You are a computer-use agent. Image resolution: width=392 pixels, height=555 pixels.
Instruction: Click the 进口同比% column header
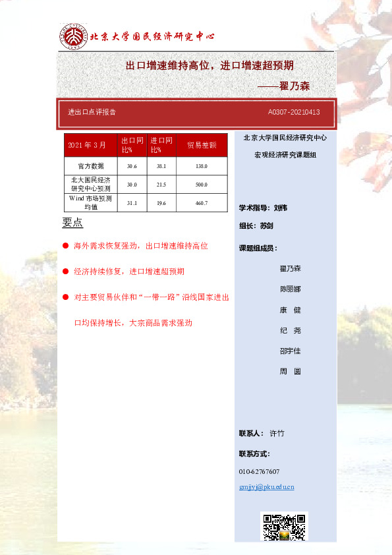(x=161, y=145)
